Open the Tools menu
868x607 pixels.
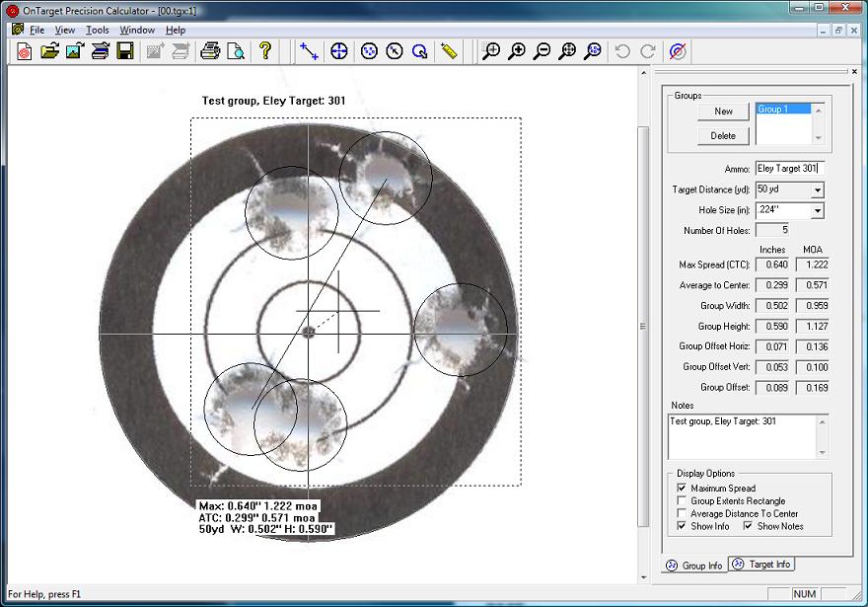coord(96,30)
